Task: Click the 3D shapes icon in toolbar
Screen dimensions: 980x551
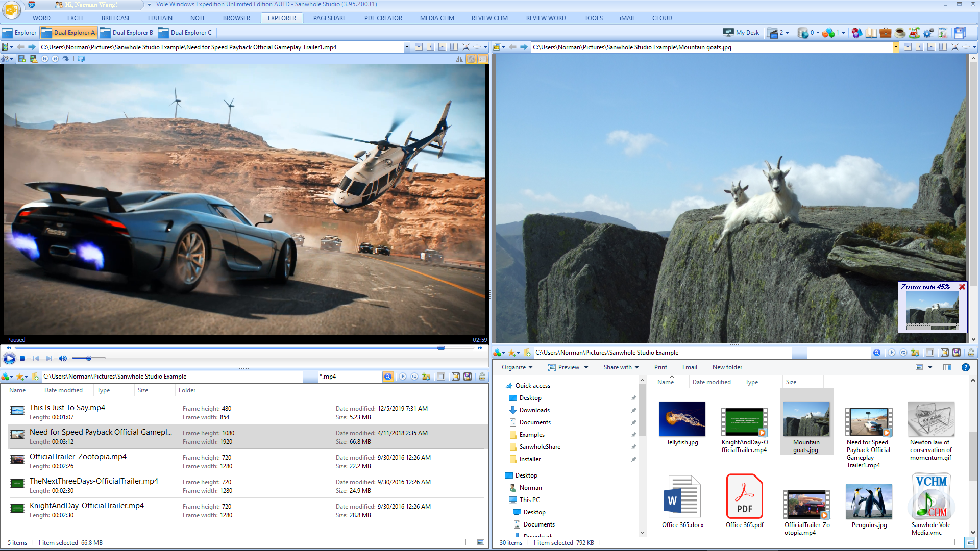Action: point(857,33)
